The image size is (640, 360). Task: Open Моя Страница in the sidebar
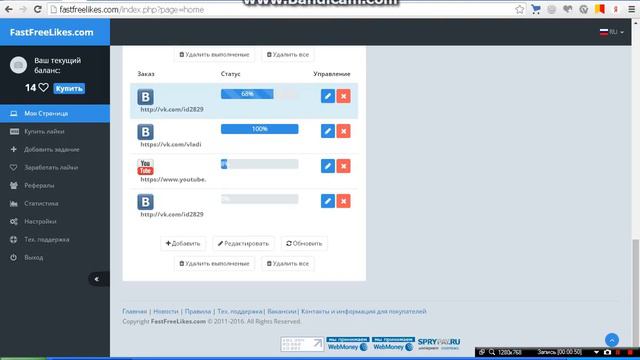coord(55,113)
